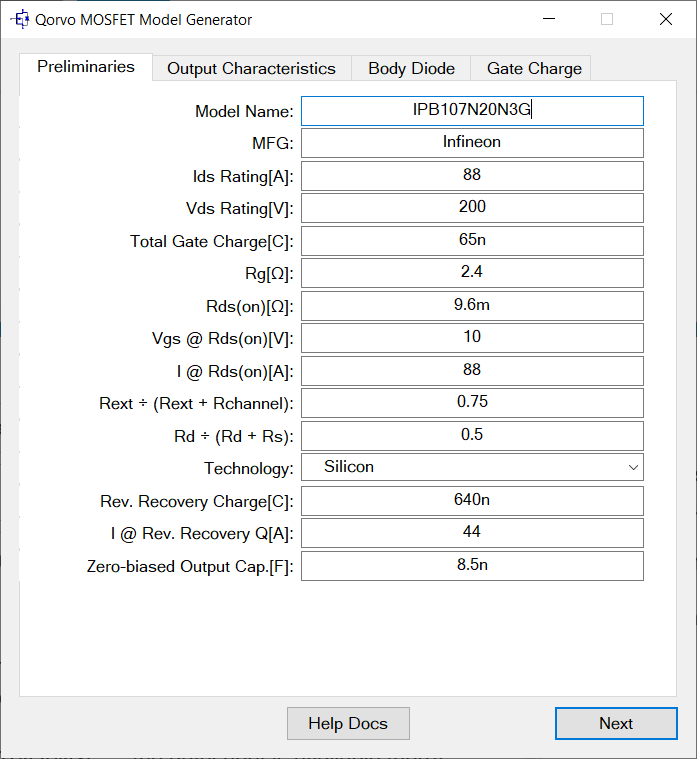Image resolution: width=697 pixels, height=759 pixels.
Task: Open the Body Diode tab
Action: coord(411,68)
